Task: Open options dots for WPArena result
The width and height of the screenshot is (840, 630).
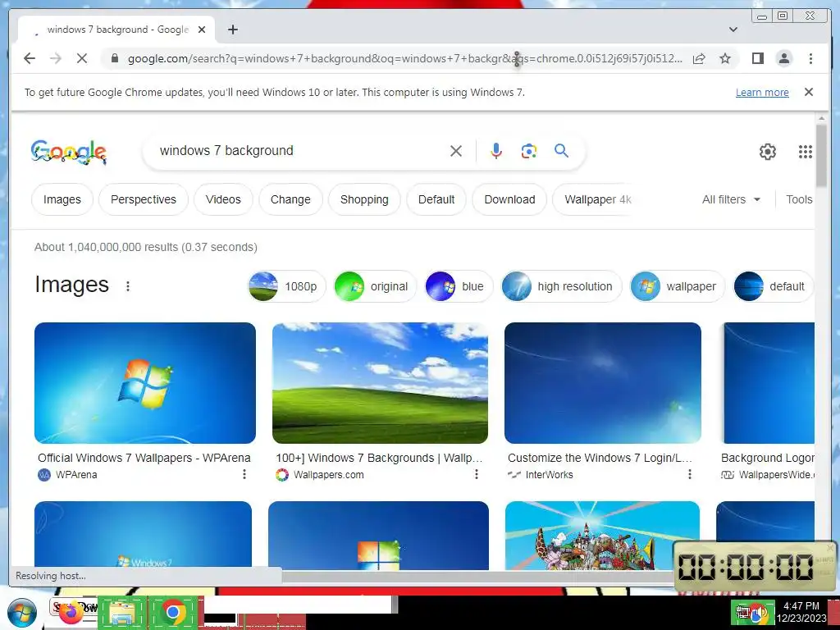Action: click(244, 474)
